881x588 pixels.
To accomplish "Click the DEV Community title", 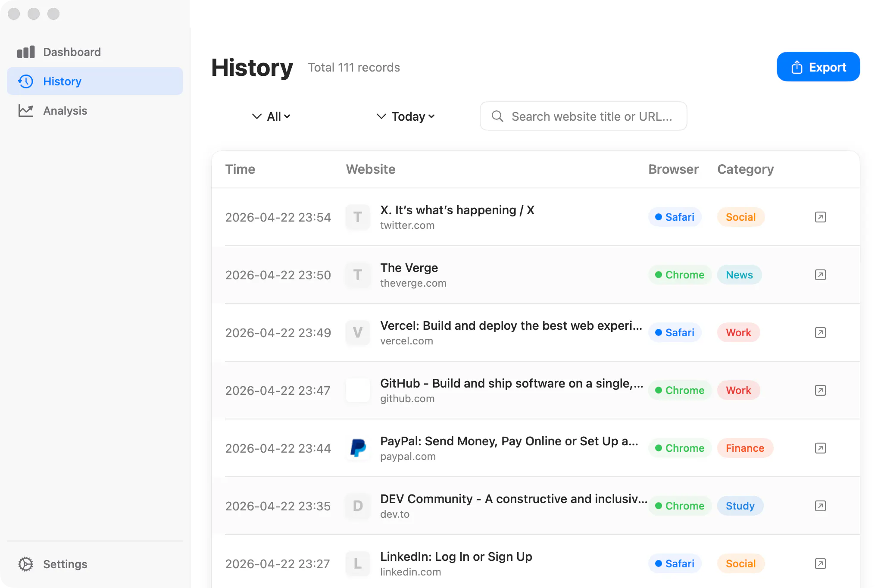I will coord(514,499).
